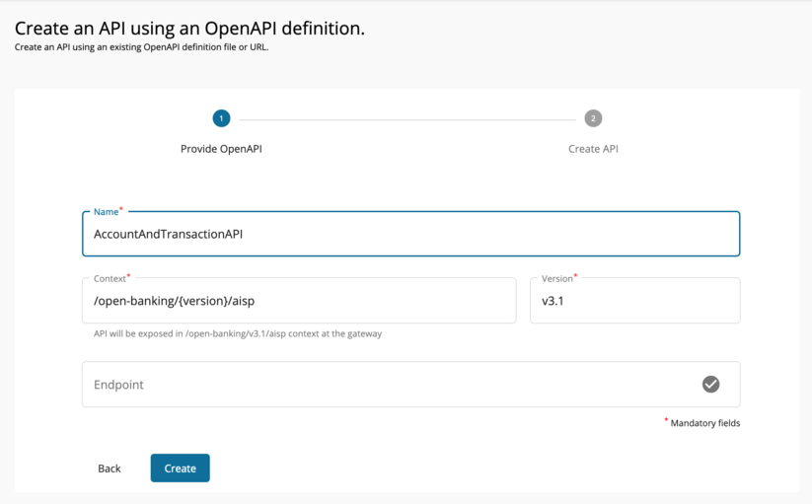Click the red asterisk beside Mandatory fields
Image resolution: width=812 pixels, height=504 pixels.
point(666,421)
